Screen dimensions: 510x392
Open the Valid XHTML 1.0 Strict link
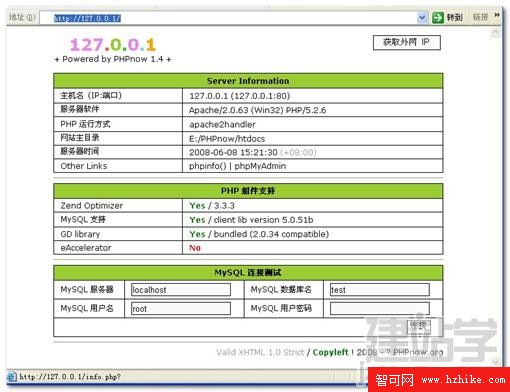[x=260, y=352]
